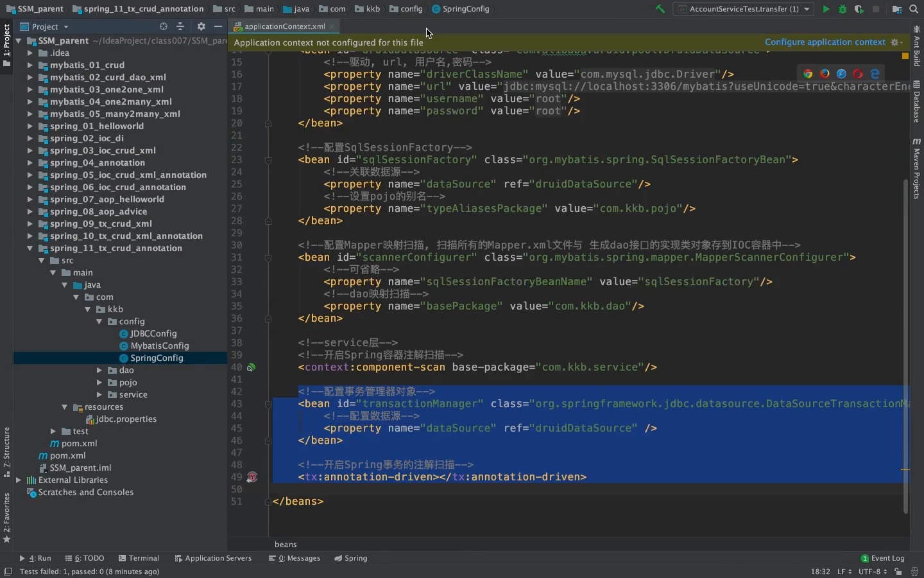Viewport: 924px width, 578px height.
Task: Click cursor position 18:32 in status bar
Action: click(820, 572)
